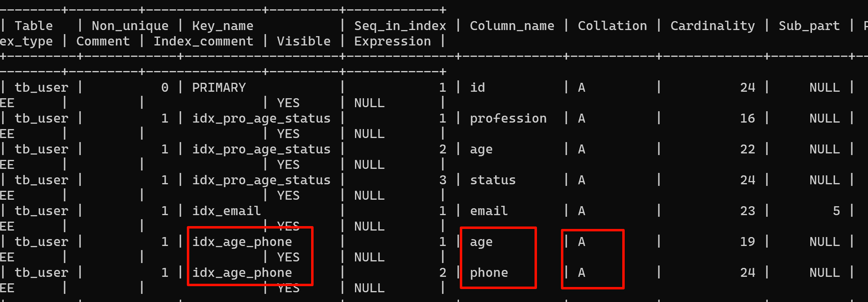The width and height of the screenshot is (868, 302).
Task: Select the id column name value
Action: pyautogui.click(x=477, y=87)
